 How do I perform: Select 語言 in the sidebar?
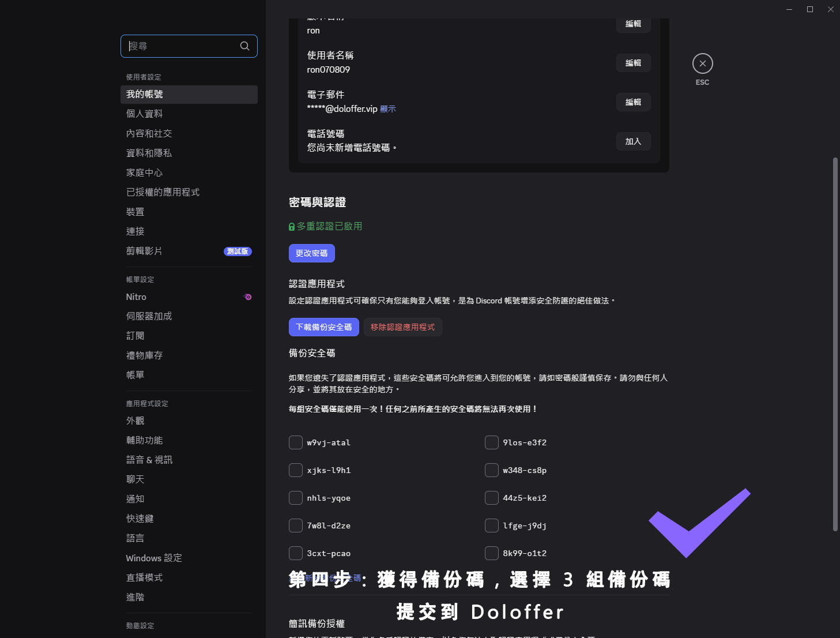pos(189,539)
